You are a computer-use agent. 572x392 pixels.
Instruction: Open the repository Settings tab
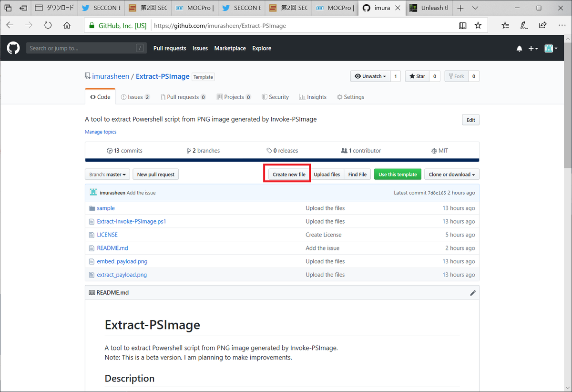[x=350, y=97]
